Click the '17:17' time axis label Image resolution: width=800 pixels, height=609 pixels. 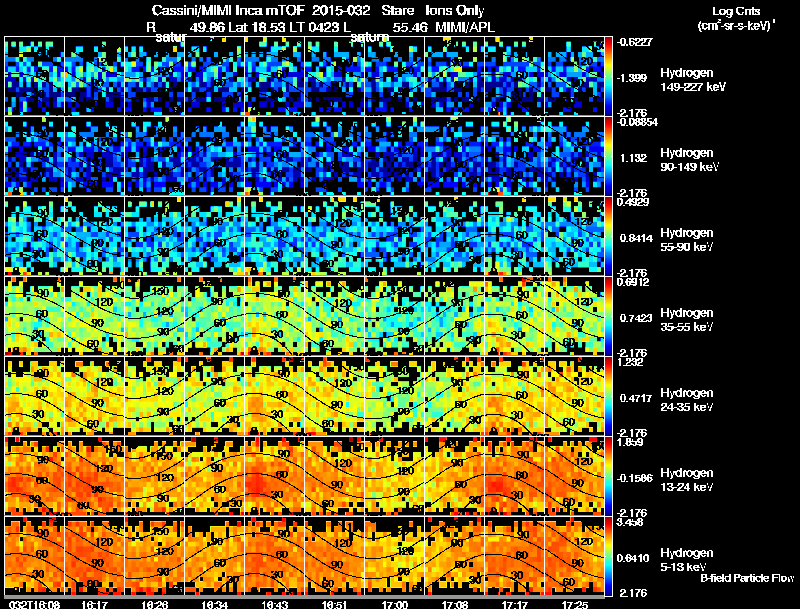click(514, 604)
